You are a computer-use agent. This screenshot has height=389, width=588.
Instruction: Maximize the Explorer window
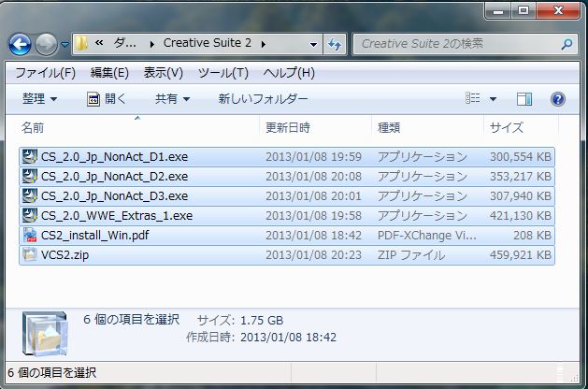pos(523,11)
